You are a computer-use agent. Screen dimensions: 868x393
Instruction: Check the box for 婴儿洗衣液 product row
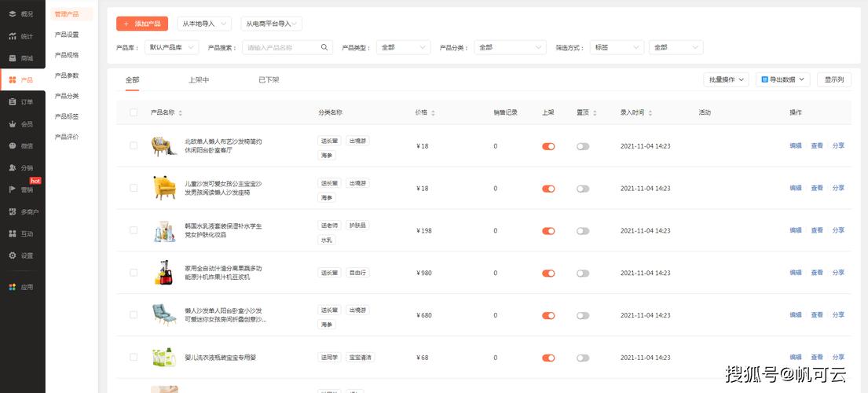pyautogui.click(x=134, y=357)
